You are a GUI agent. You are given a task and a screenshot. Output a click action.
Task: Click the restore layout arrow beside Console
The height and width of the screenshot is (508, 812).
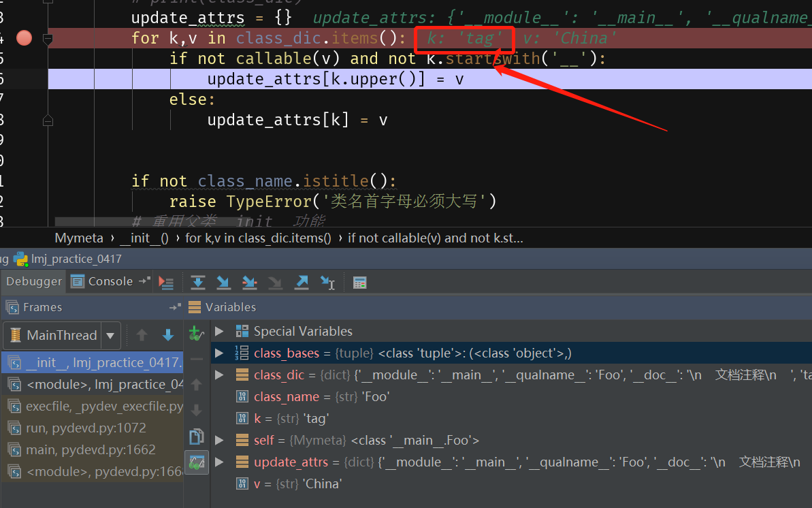pos(144,281)
